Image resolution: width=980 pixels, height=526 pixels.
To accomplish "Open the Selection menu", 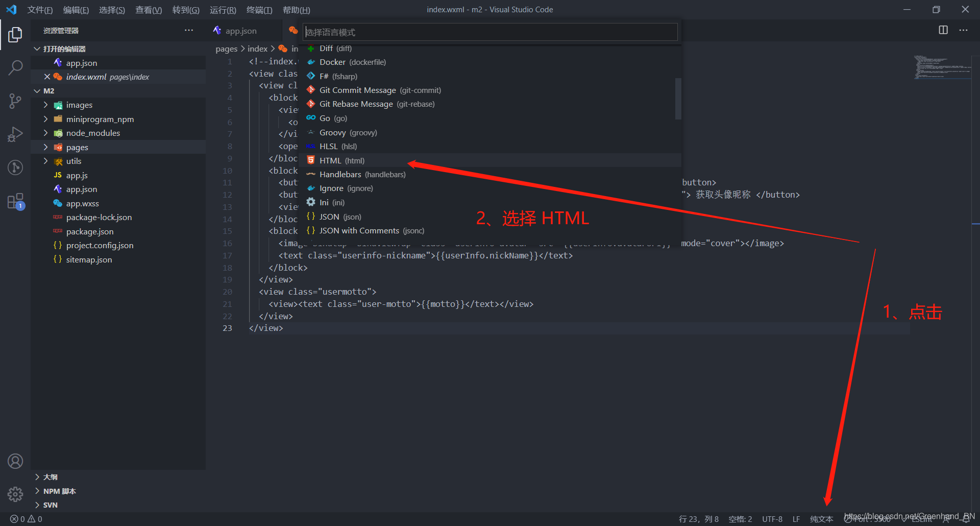I will click(x=112, y=10).
